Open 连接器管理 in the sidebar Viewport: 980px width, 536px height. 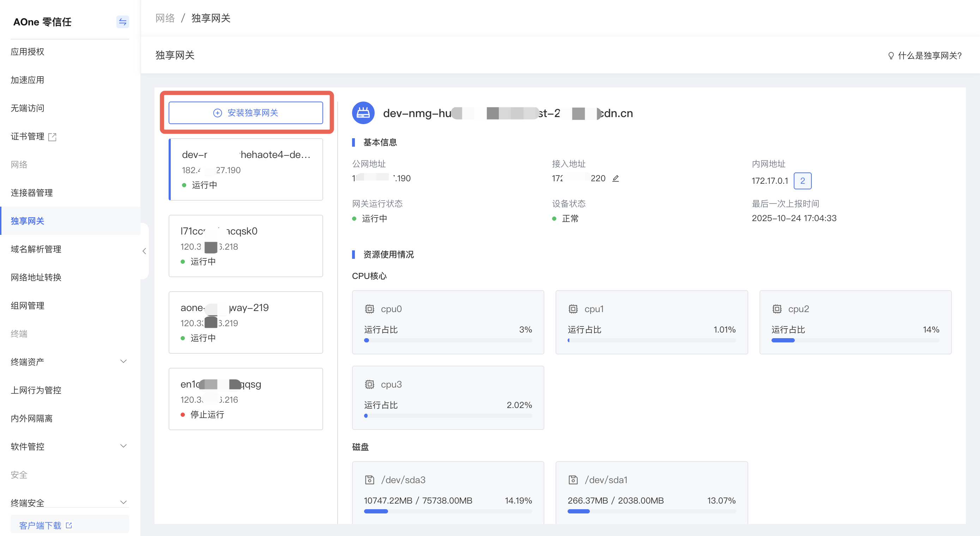coord(32,193)
